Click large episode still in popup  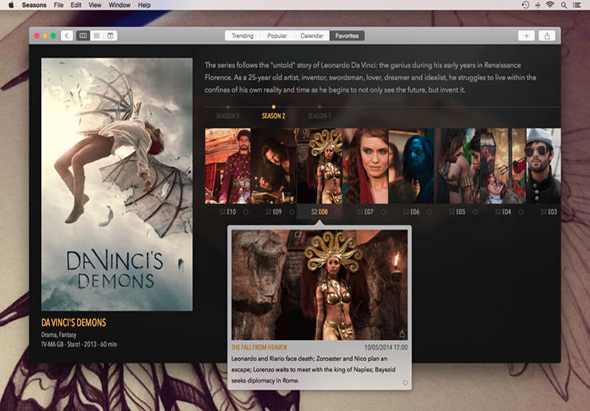[x=319, y=285]
